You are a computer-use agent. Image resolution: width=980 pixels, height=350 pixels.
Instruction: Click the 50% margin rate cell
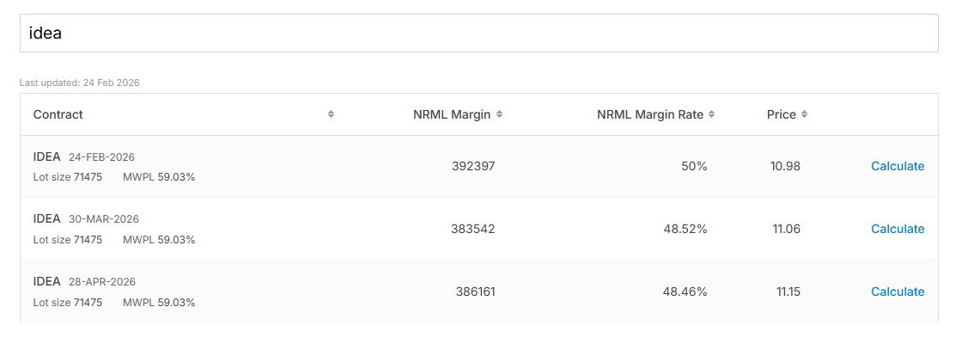(x=694, y=166)
